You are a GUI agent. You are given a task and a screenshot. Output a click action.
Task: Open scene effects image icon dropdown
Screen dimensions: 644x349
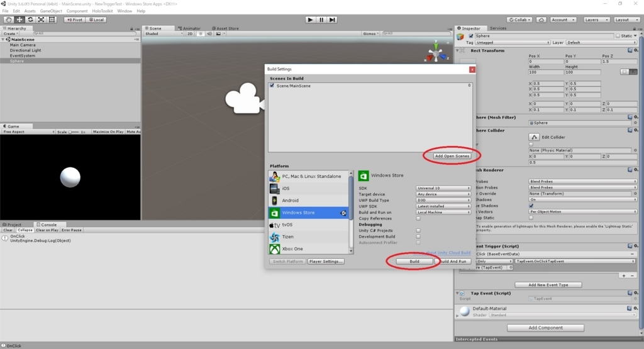[220, 34]
